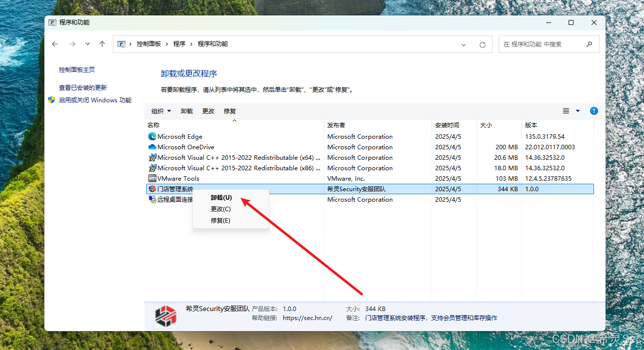This screenshot has height=350, width=644.
Task: Click the VMware Tools icon
Action: (x=152, y=178)
